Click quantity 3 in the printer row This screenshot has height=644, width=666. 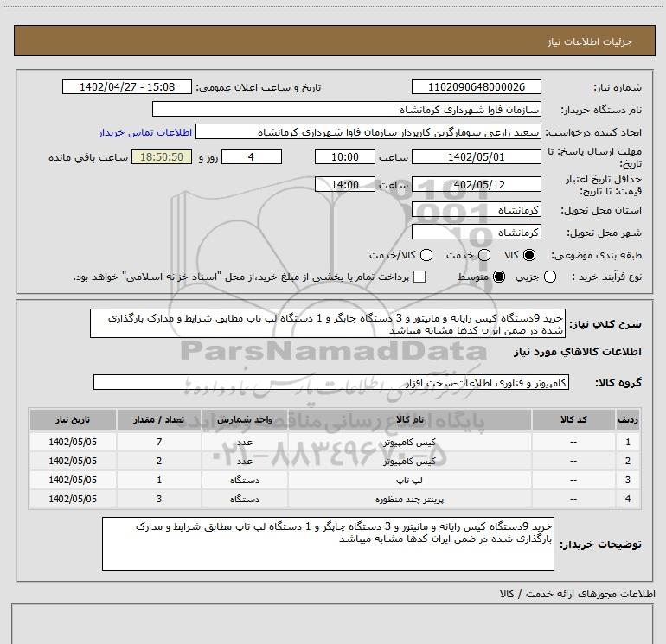[x=159, y=499]
